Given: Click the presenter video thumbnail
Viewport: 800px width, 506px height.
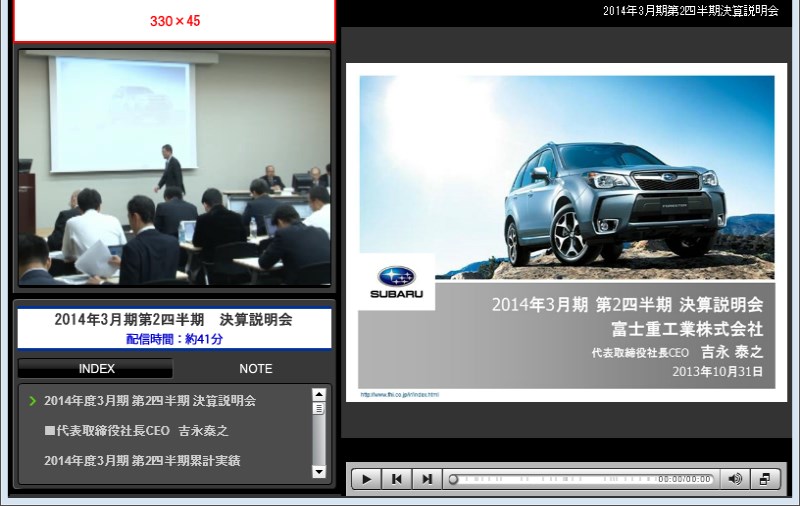Looking at the screenshot, I should click(174, 167).
